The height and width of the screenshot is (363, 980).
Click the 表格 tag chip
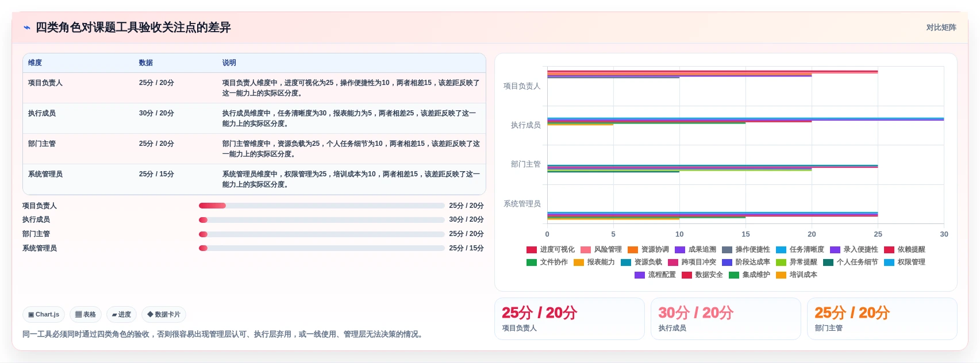coord(86,315)
